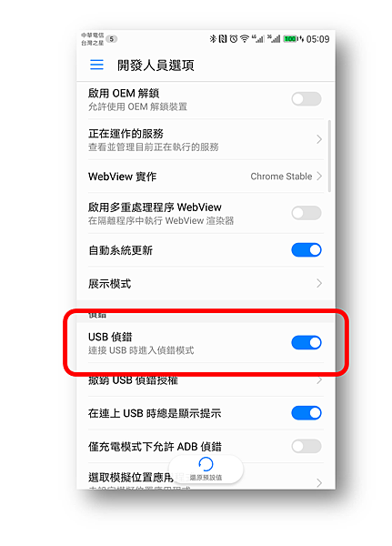Tap the 還原預設值 button label

pos(206,478)
